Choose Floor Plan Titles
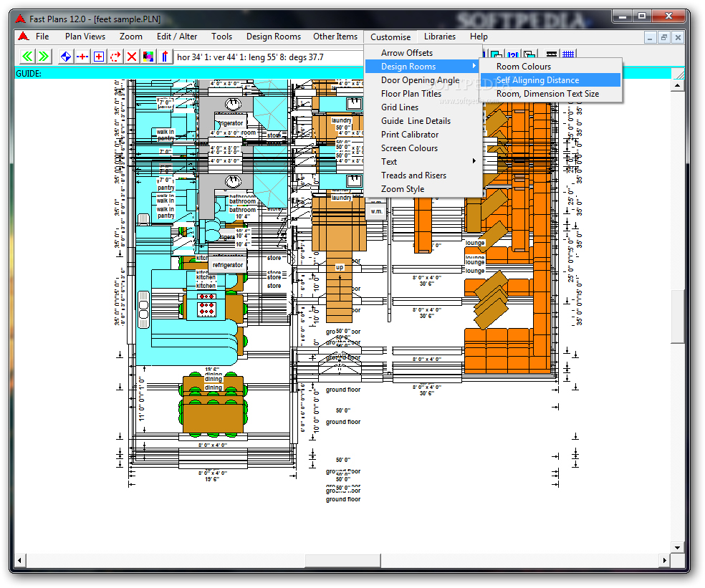The height and width of the screenshot is (588, 705). 423,94
